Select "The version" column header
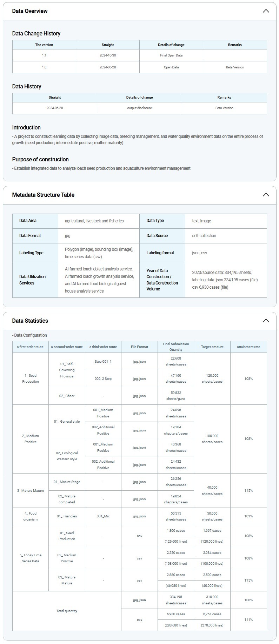 point(44,45)
